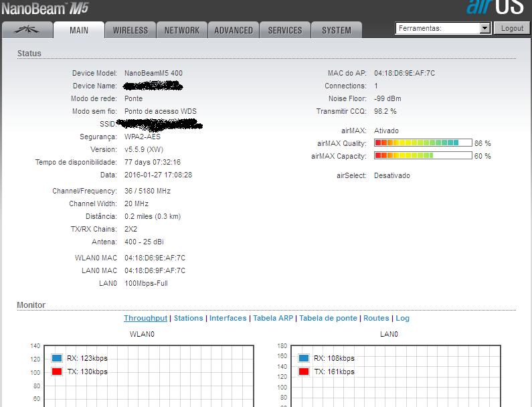Click the device model value NanoBeamM5 400
The width and height of the screenshot is (532, 407).
[153, 73]
